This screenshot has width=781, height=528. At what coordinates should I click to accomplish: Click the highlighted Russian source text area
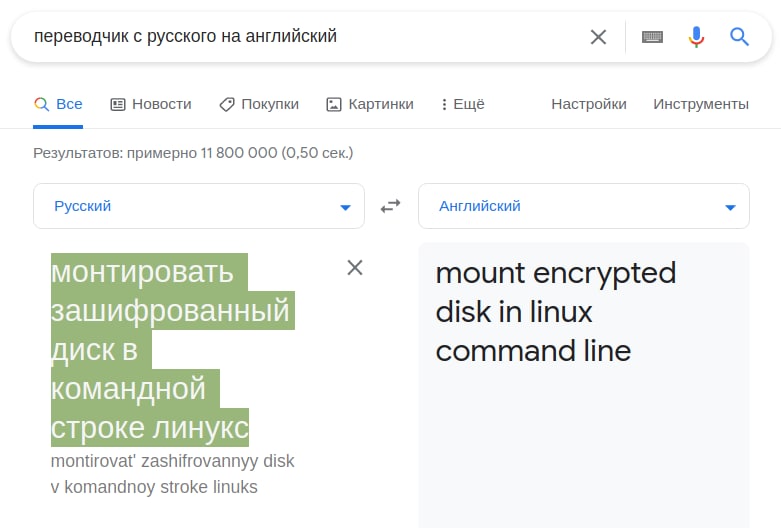tap(172, 350)
